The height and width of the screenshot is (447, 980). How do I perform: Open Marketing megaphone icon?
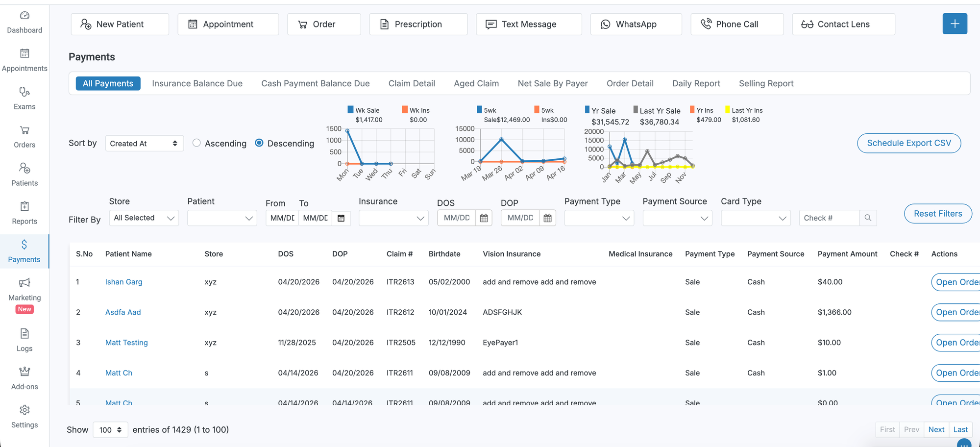pos(24,283)
